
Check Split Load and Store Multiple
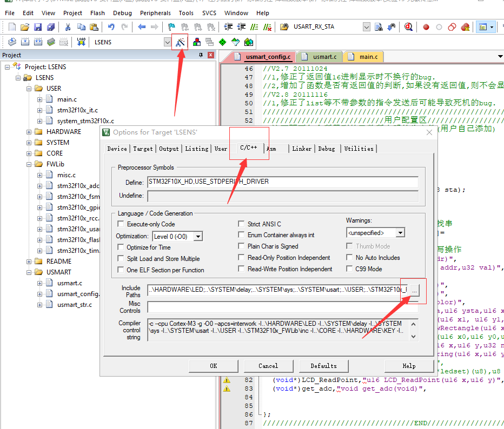tap(121, 258)
